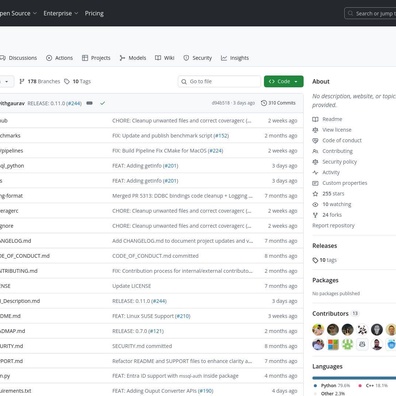
Task: Open the 'Update LICENSE' commit message
Action: coord(132,286)
